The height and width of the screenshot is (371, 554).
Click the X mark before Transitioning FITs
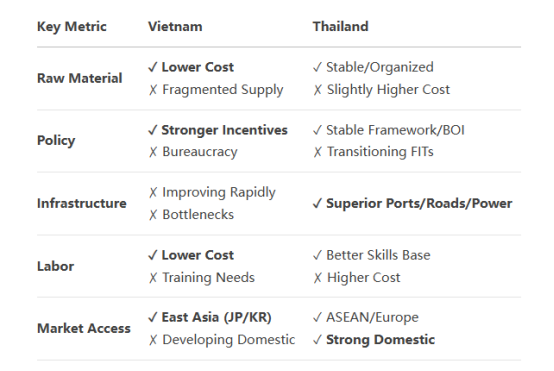317,152
